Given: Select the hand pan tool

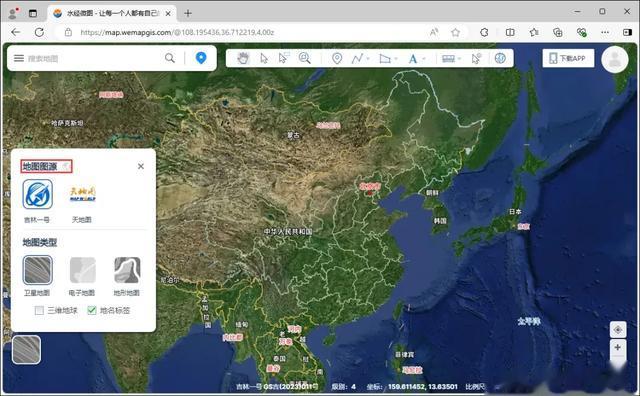Looking at the screenshot, I should coord(243,58).
